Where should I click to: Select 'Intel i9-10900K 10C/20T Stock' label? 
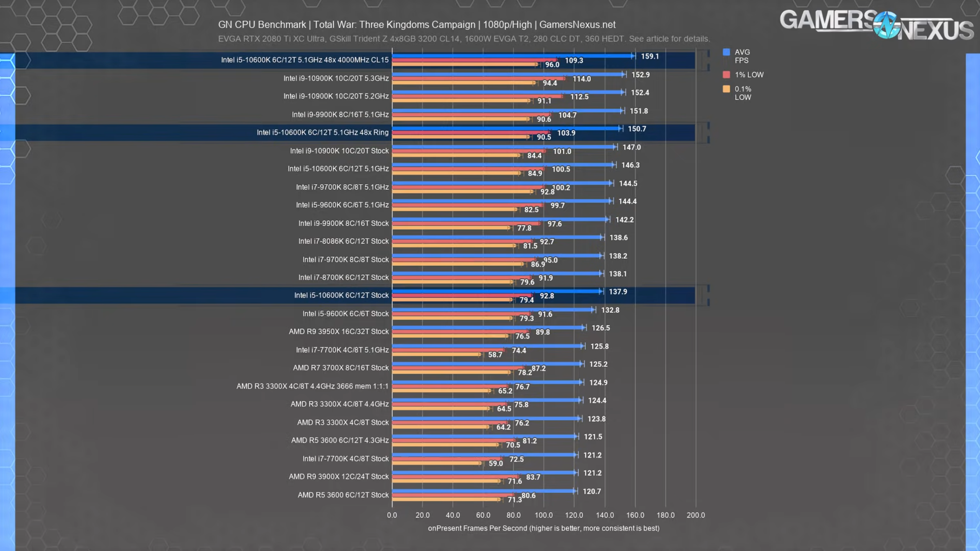pos(339,151)
